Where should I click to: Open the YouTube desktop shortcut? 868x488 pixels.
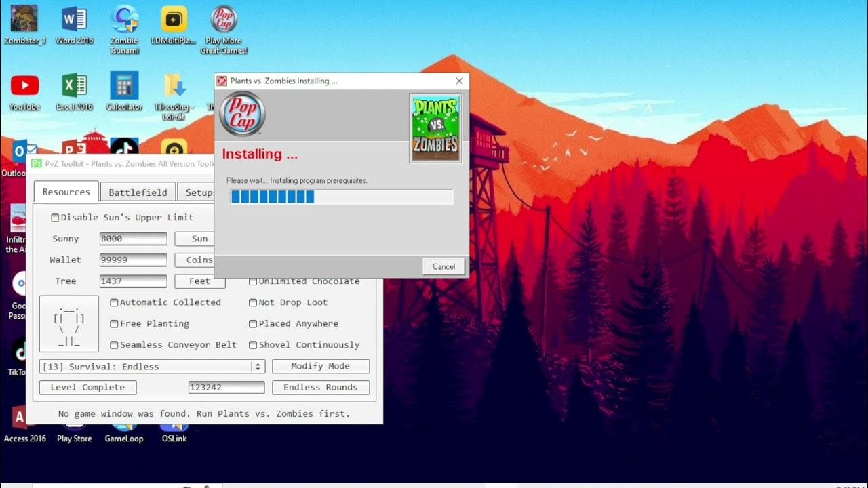[24, 91]
